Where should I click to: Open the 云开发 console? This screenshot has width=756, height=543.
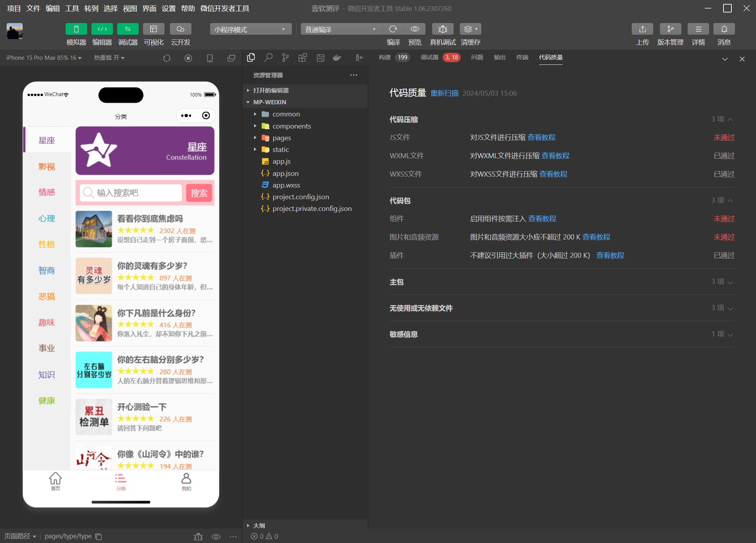[x=180, y=29]
